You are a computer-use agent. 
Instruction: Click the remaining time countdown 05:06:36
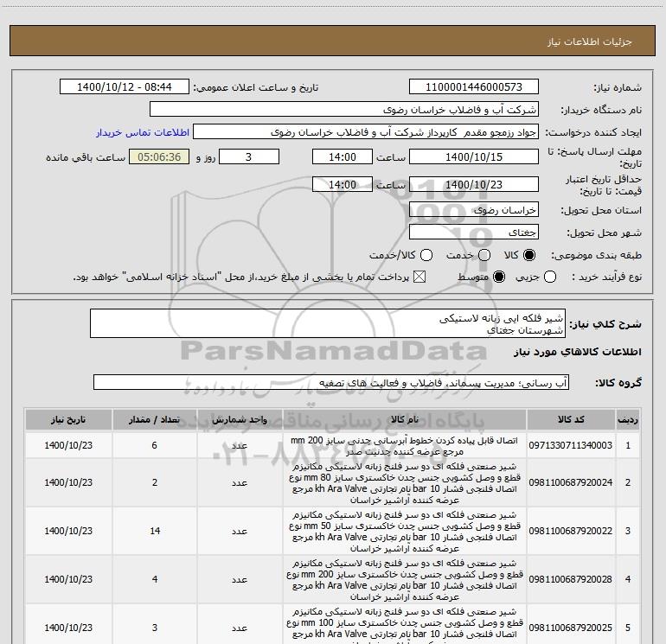click(x=159, y=156)
